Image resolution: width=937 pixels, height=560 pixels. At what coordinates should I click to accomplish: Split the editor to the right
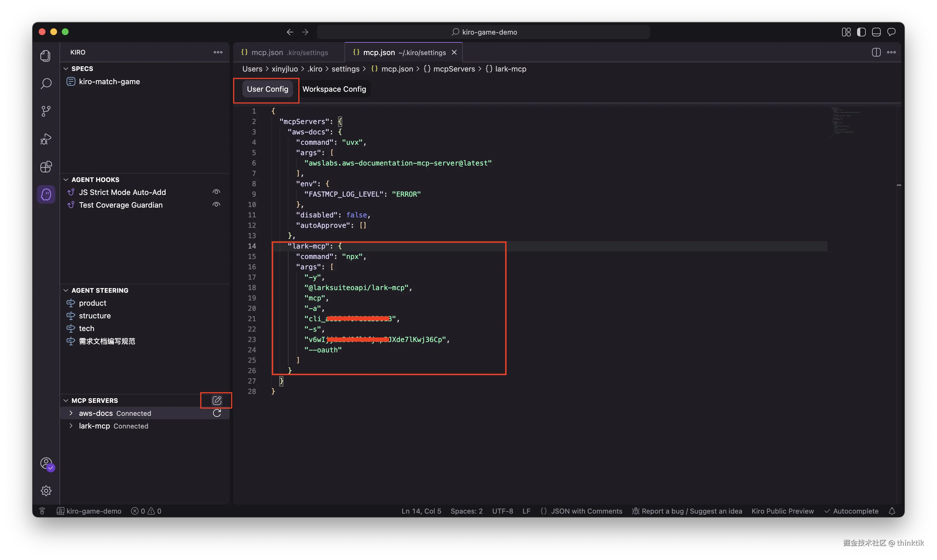click(876, 52)
